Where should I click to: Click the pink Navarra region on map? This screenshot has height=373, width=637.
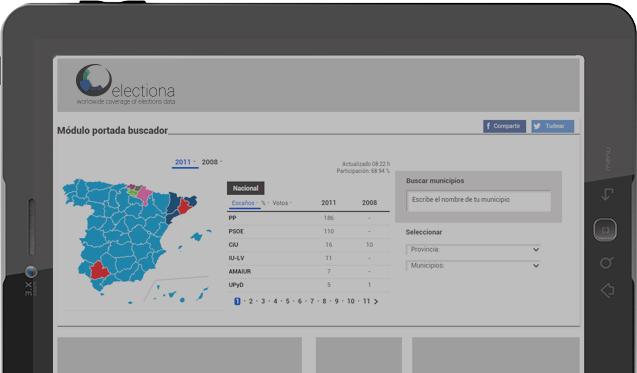[x=144, y=195]
